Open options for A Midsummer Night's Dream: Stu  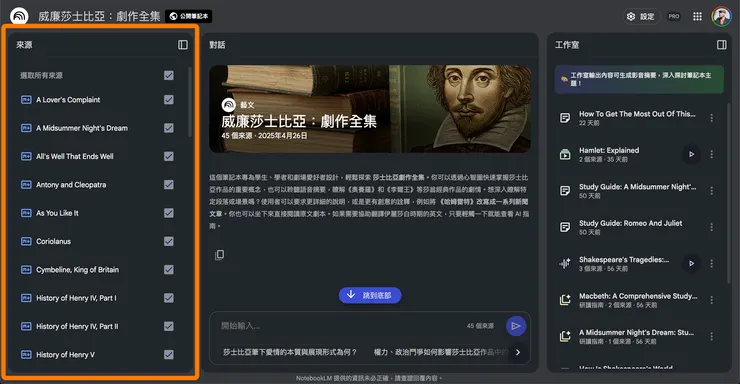click(x=711, y=336)
